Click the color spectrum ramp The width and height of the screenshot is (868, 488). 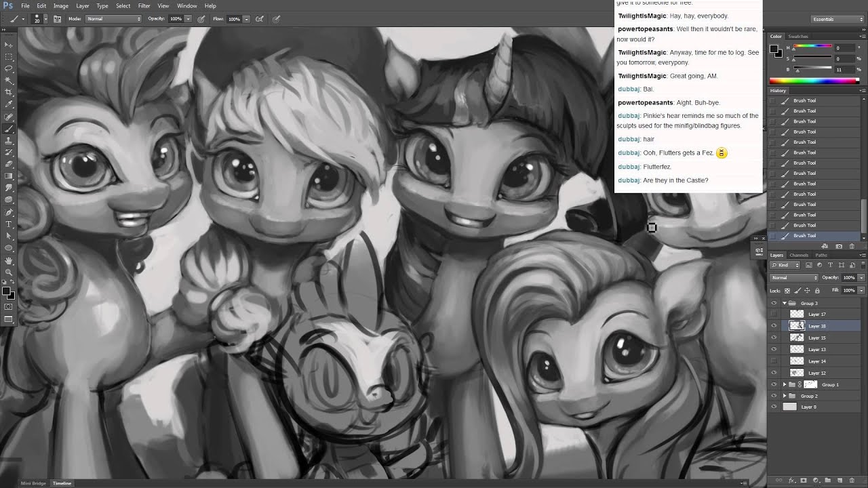click(x=814, y=81)
